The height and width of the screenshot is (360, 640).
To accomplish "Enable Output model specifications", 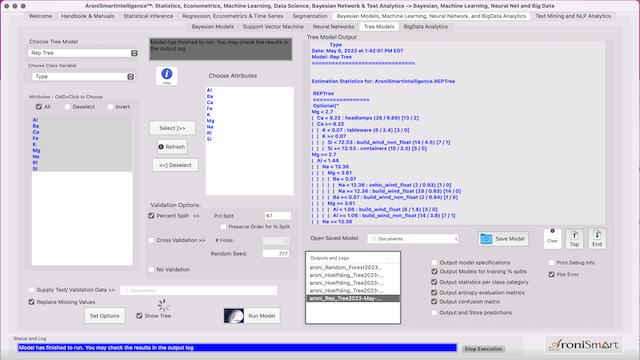I will pos(434,262).
